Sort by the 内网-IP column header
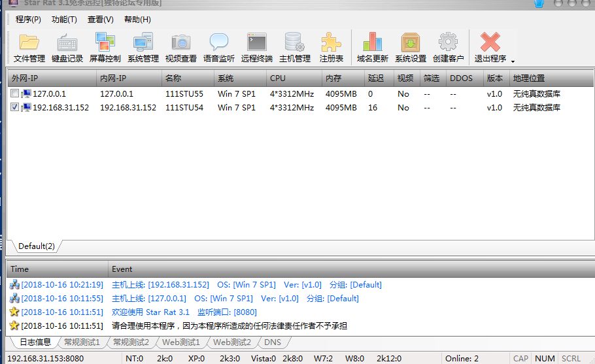The width and height of the screenshot is (595, 364). pyautogui.click(x=129, y=78)
